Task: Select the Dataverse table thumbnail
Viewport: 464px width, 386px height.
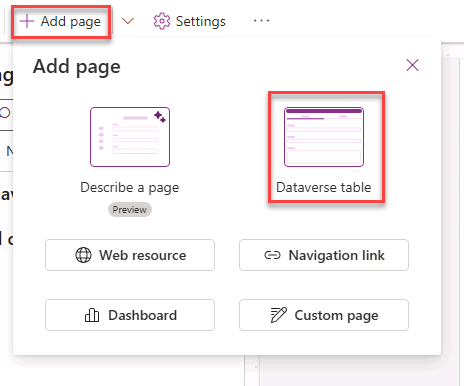Action: (324, 137)
